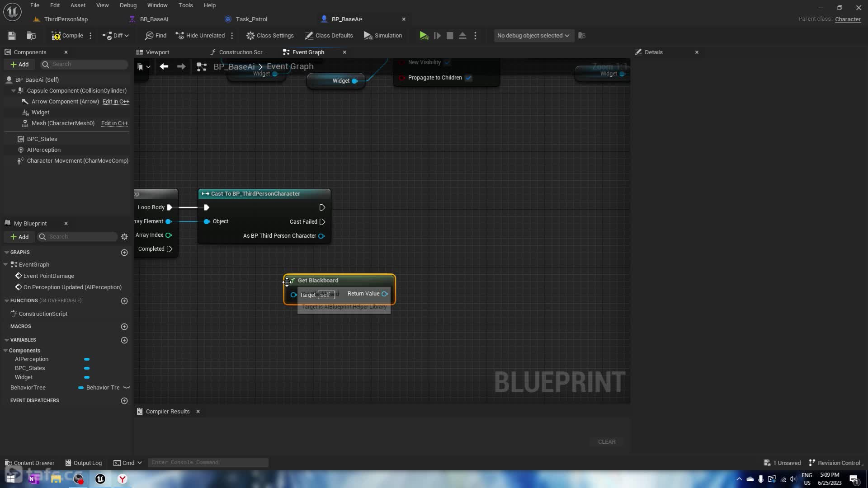
Task: Click the Eject button in toolbar
Action: coord(462,36)
